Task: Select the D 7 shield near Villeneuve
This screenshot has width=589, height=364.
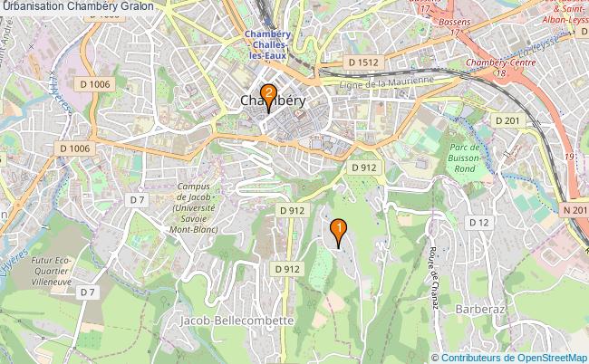Action: click(x=87, y=292)
